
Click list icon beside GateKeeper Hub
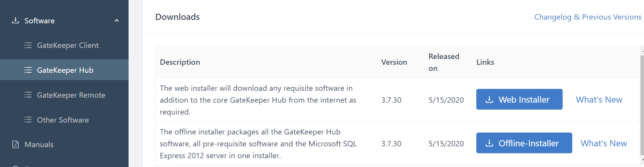[28, 70]
